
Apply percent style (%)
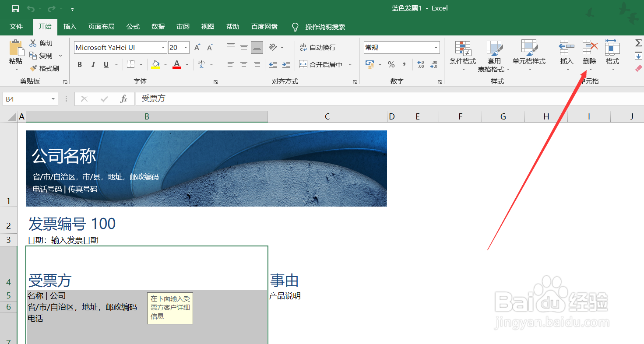(x=391, y=64)
